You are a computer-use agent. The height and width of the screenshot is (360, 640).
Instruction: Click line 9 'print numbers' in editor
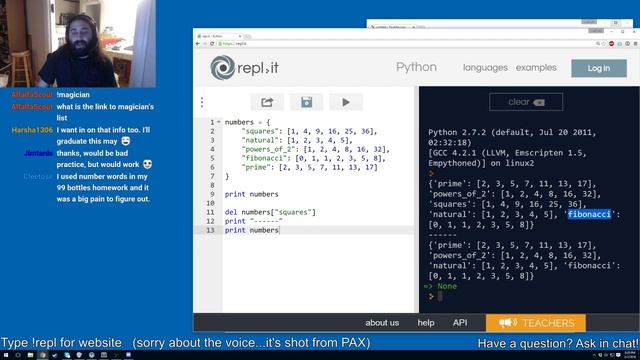coord(251,194)
